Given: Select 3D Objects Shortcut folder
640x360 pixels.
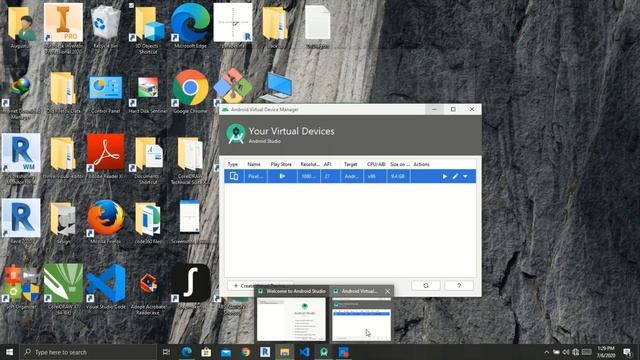Looking at the screenshot, I should pos(148,29).
